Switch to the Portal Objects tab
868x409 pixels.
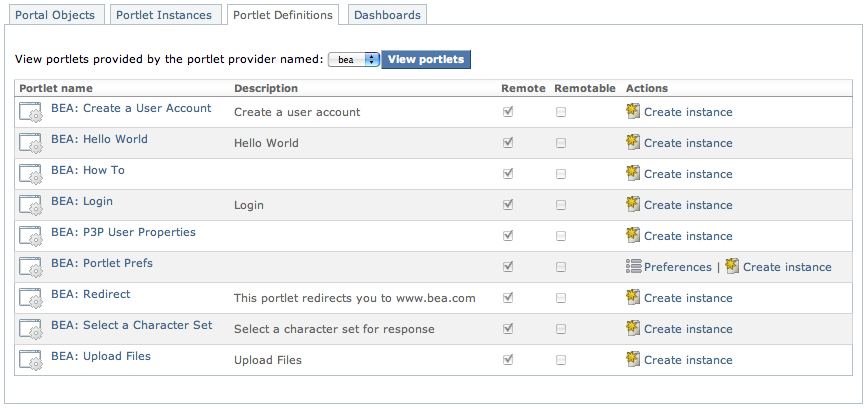click(x=55, y=15)
